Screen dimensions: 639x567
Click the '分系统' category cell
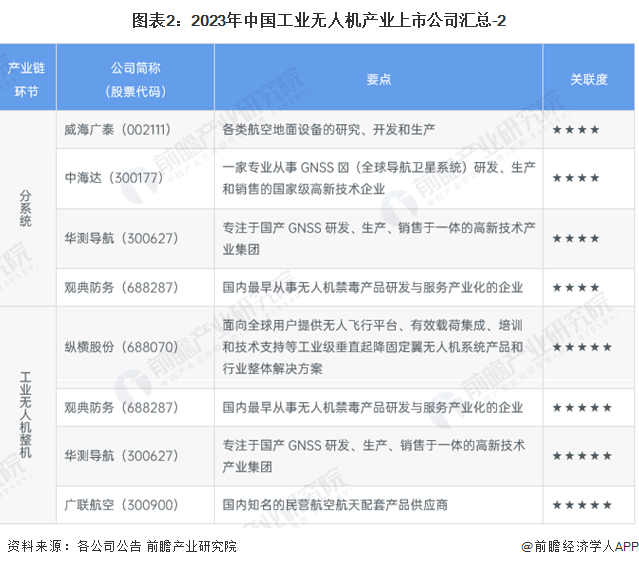pos(26,208)
